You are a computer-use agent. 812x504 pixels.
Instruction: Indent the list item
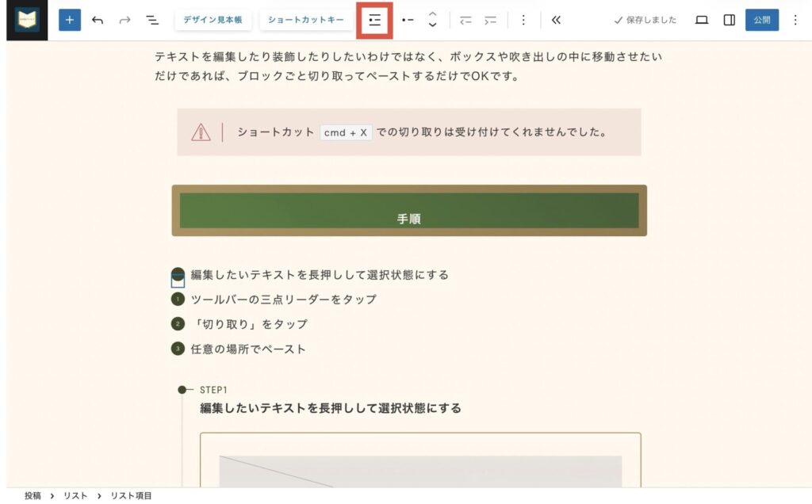(x=491, y=21)
